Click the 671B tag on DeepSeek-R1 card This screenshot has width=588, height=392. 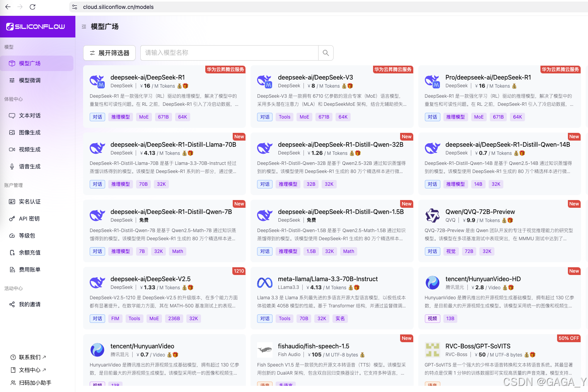[164, 117]
